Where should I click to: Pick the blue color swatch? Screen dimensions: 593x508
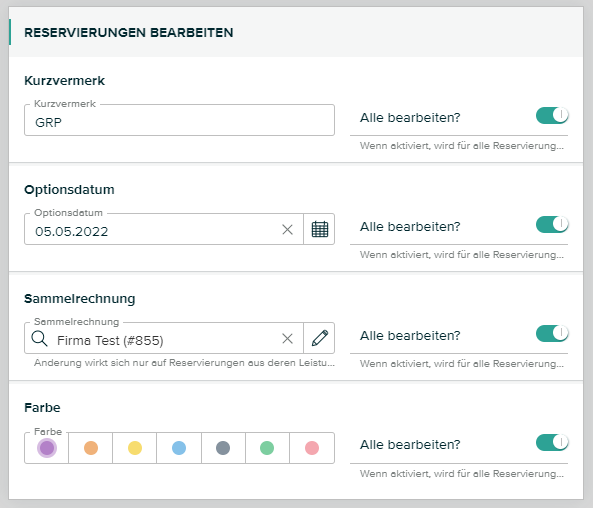[x=179, y=448]
